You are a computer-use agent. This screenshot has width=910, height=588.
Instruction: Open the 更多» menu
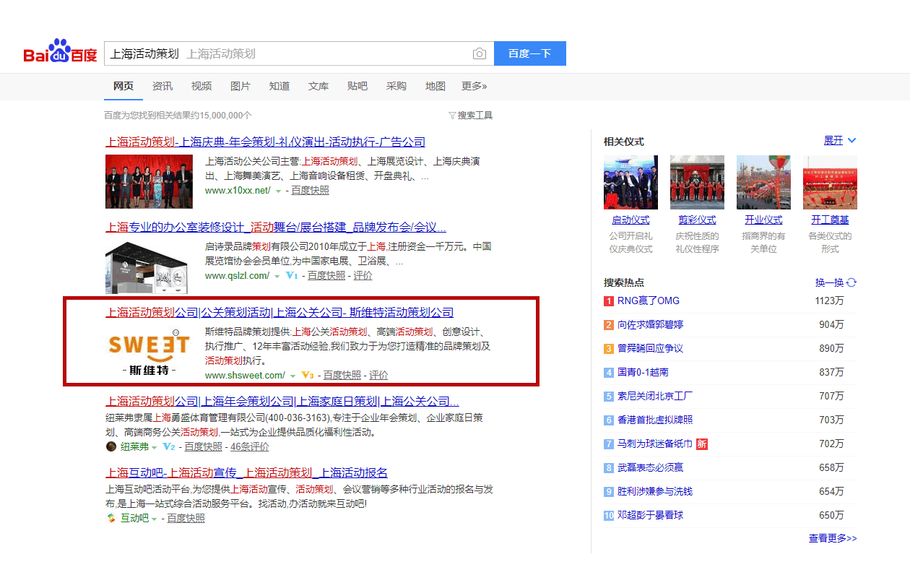click(x=474, y=86)
